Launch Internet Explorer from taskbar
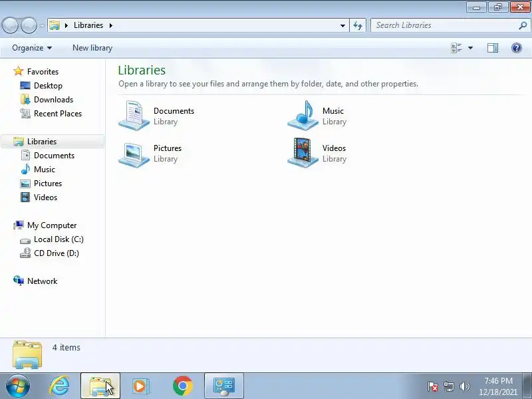The image size is (532, 399). (60, 386)
